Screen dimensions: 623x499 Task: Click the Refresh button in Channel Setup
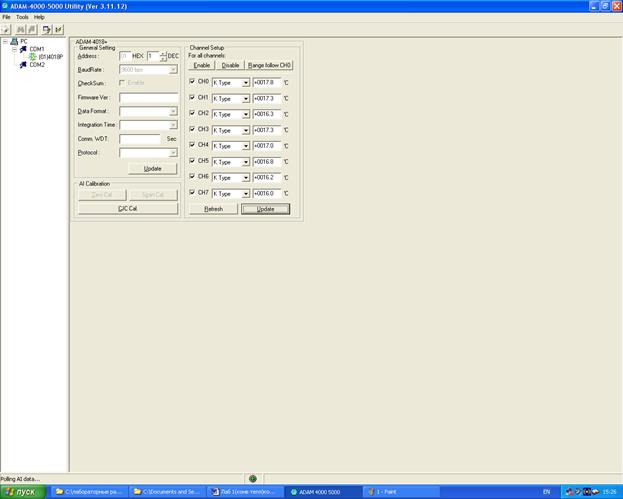[x=213, y=209]
